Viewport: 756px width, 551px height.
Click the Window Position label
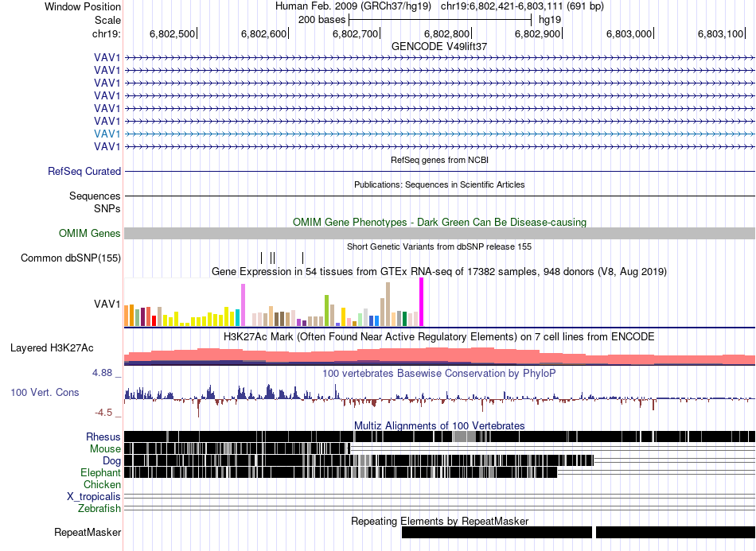(x=83, y=6)
